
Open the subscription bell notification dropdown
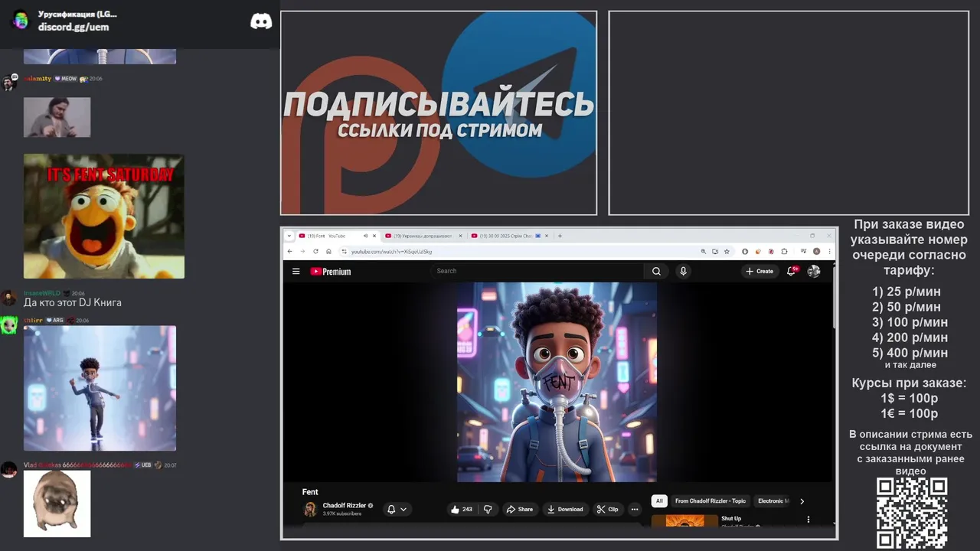tap(397, 509)
